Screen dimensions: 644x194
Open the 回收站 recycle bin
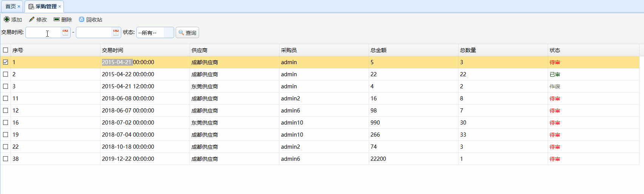[x=91, y=20]
